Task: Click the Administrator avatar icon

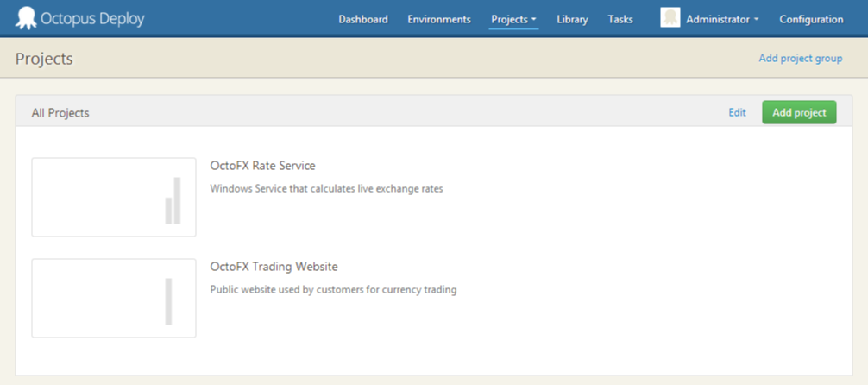Action: tap(670, 18)
